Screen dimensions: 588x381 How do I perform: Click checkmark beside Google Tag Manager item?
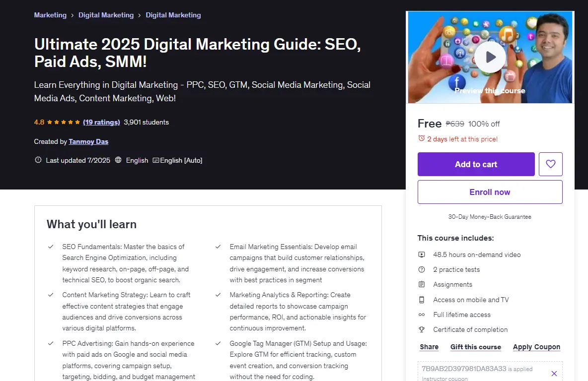[218, 343]
